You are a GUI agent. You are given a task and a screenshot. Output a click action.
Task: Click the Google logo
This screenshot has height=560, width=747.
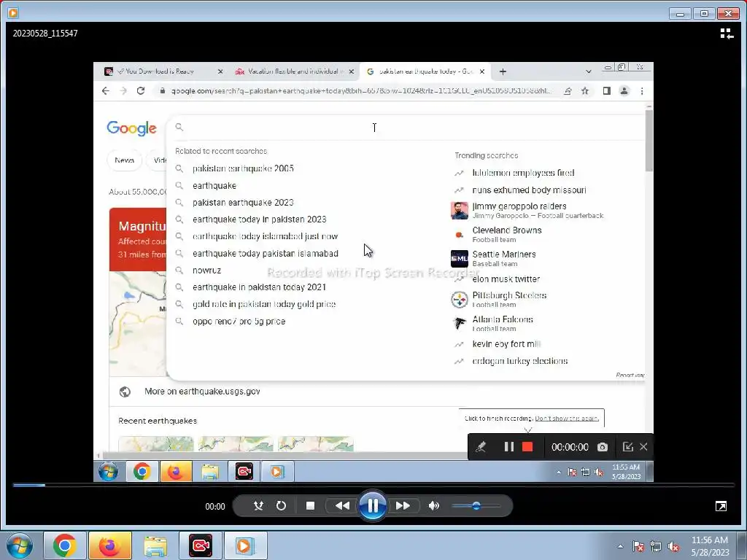tap(131, 128)
